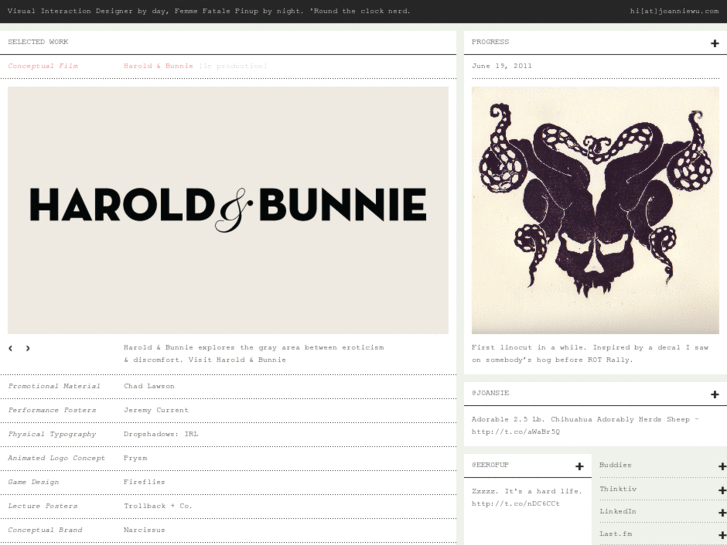
Task: Click the next slide arrow
Action: [x=28, y=348]
